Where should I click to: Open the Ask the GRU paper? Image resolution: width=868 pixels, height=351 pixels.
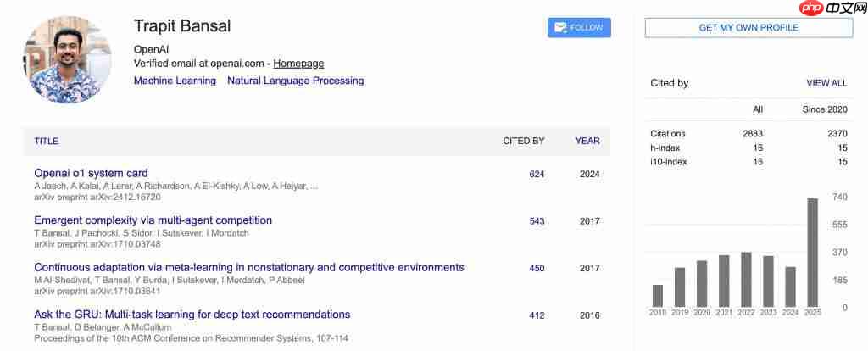[192, 315]
